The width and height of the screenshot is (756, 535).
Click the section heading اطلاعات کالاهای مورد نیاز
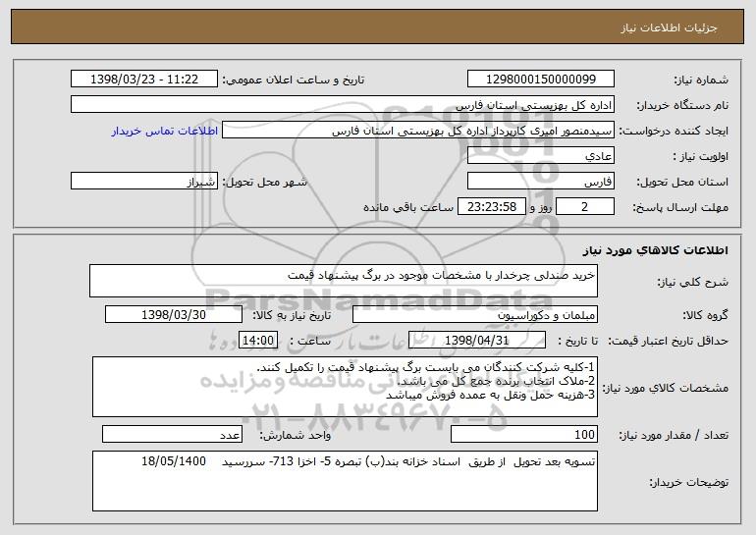[656, 250]
